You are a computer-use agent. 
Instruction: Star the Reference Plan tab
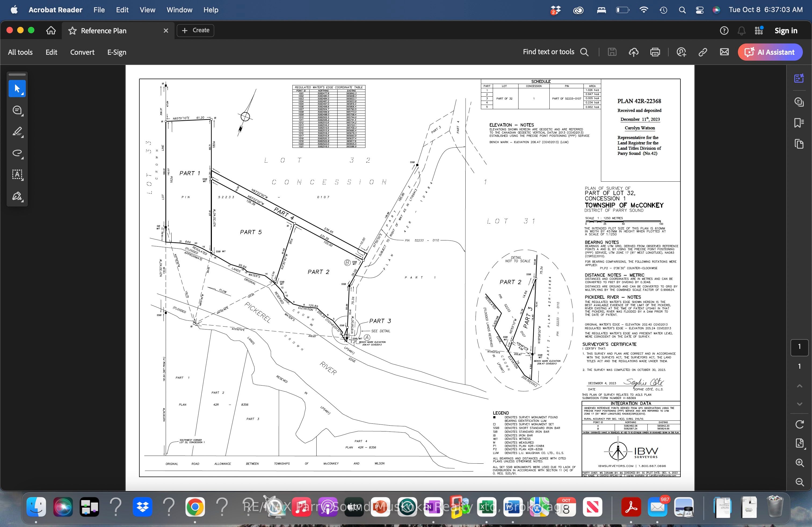pos(72,31)
